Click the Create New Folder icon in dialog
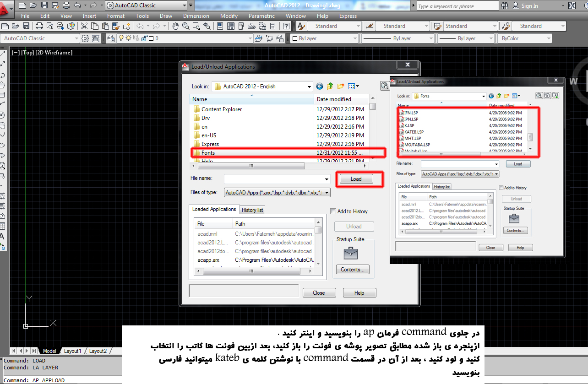Screen dimensions: 588x384 (340, 86)
